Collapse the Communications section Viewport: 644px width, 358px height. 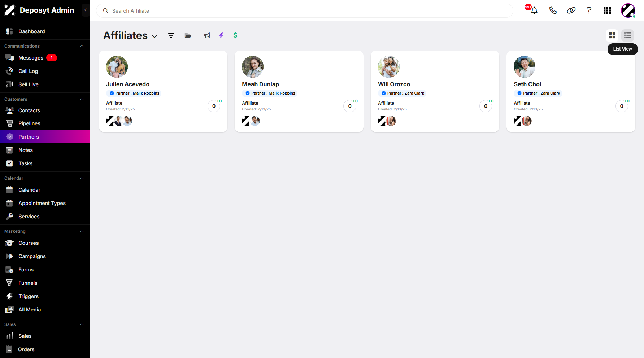pos(82,46)
